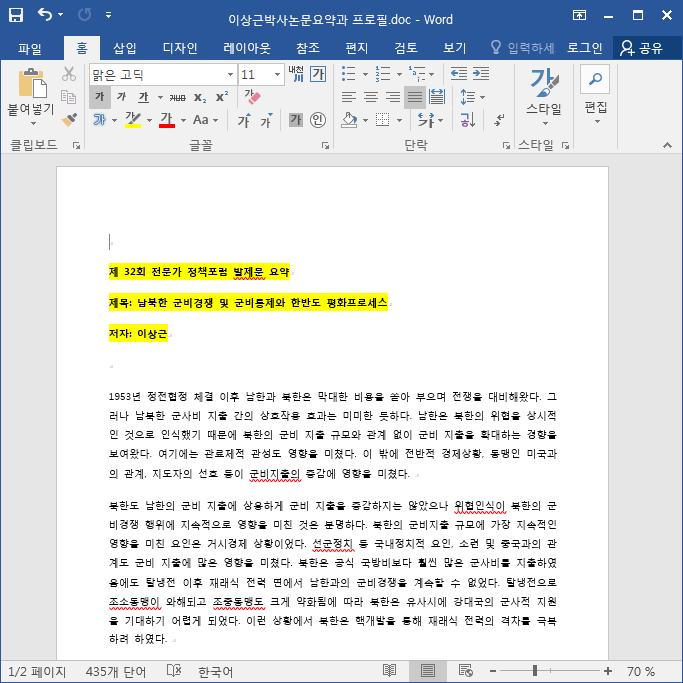Image resolution: width=683 pixels, height=683 pixels.
Task: Paste using the 붙여넣기 clipboard icon
Action: (x=31, y=83)
